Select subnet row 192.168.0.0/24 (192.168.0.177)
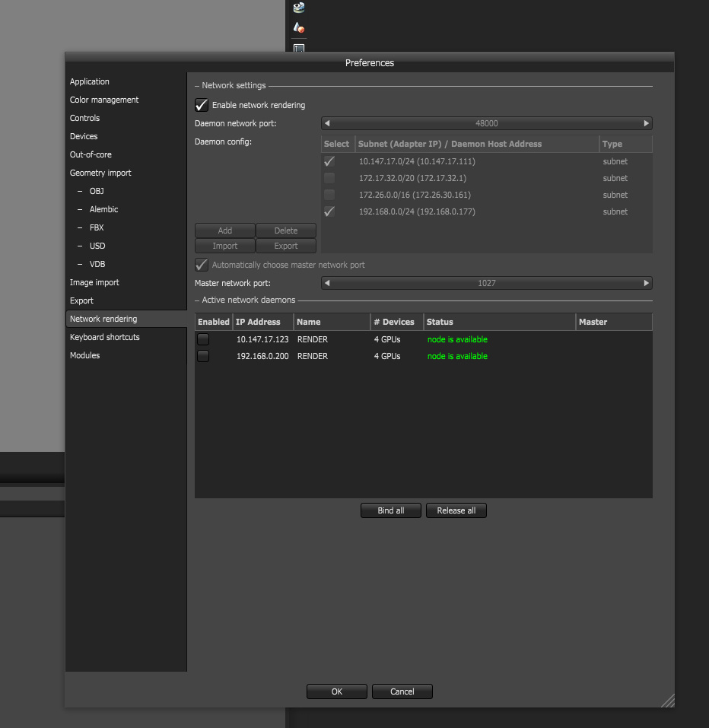The image size is (709, 728). coord(487,211)
